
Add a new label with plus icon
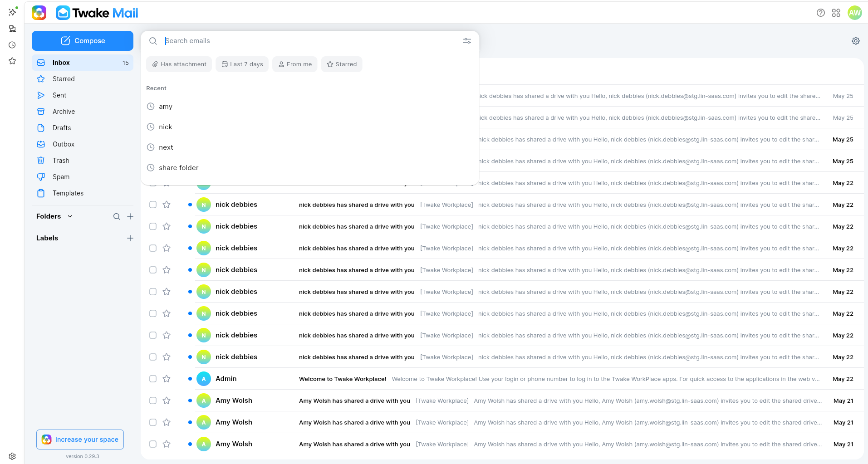pos(130,238)
